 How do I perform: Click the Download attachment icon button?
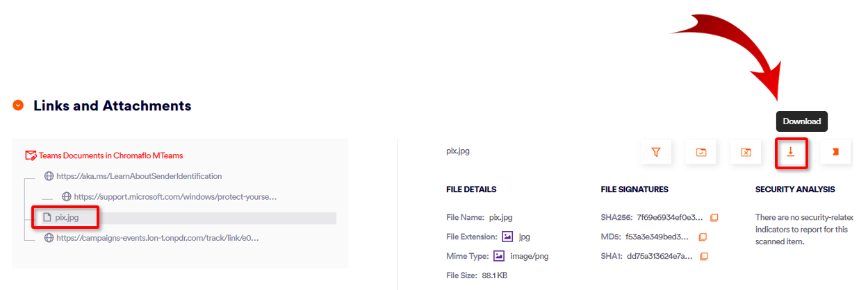click(791, 152)
